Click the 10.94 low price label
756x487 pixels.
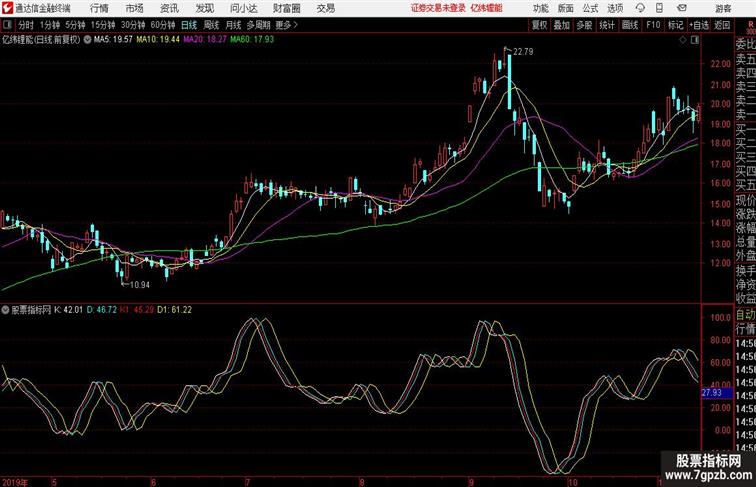(140, 285)
